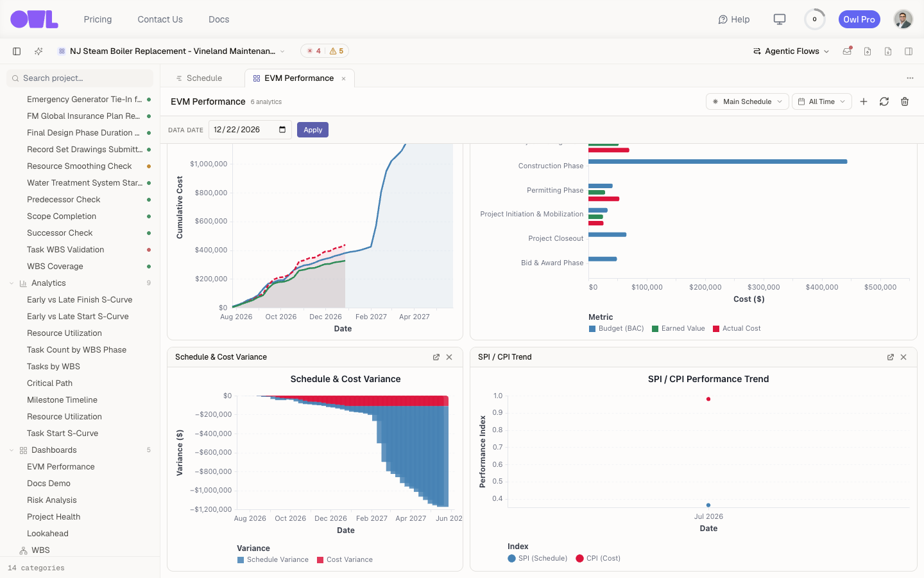Image resolution: width=924 pixels, height=578 pixels.
Task: Pop out Schedule & Cost Variance chart
Action: (x=436, y=357)
